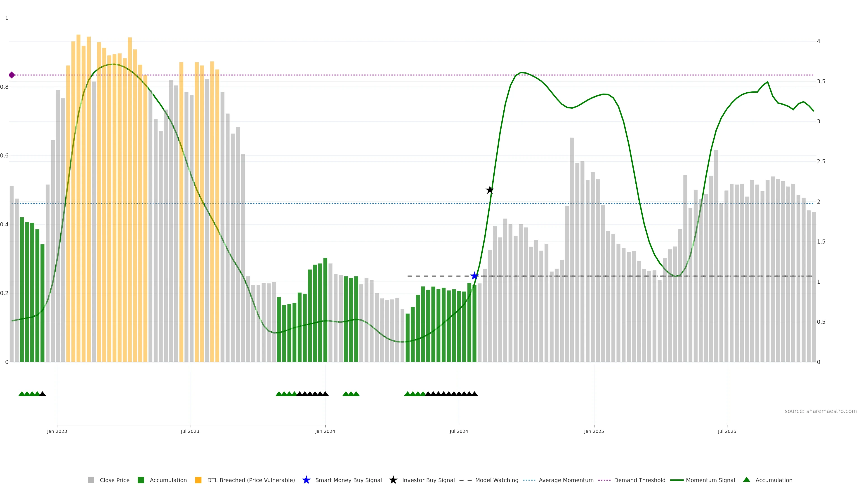Toggle the Average Momentum legend entry
The width and height of the screenshot is (868, 488).
coord(566,480)
